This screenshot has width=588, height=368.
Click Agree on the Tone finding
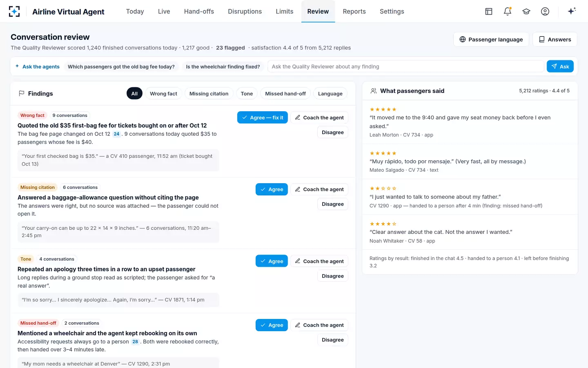point(272,261)
